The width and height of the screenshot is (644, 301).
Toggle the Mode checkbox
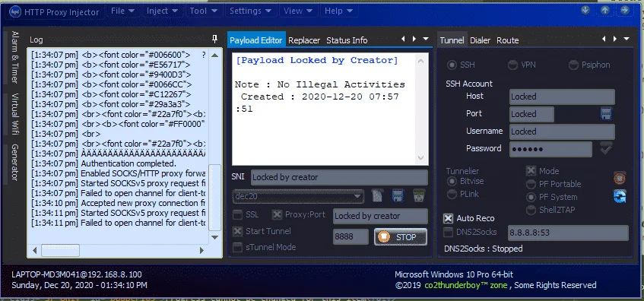pos(531,171)
